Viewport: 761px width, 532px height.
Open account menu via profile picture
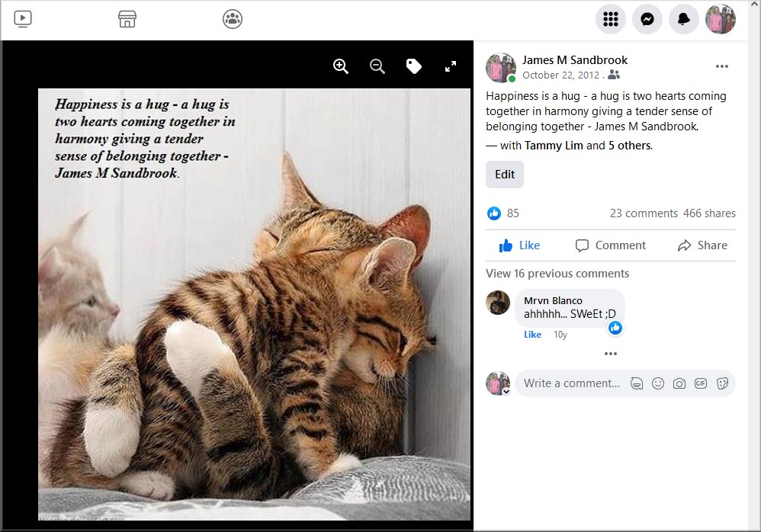(720, 20)
